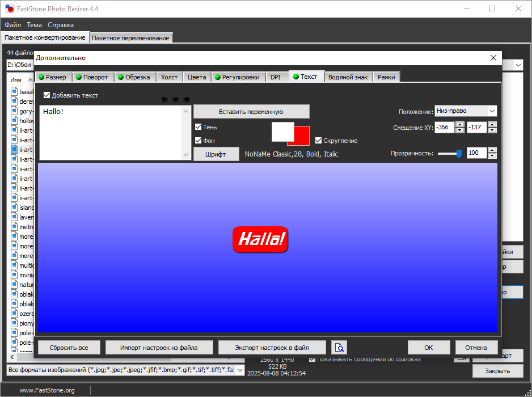The image size is (532, 397).
Task: Click the Прозрачность slider handle
Action: pyautogui.click(x=459, y=154)
